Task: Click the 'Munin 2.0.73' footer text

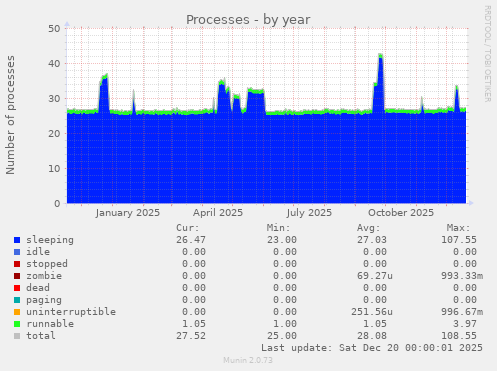Action: click(x=248, y=360)
